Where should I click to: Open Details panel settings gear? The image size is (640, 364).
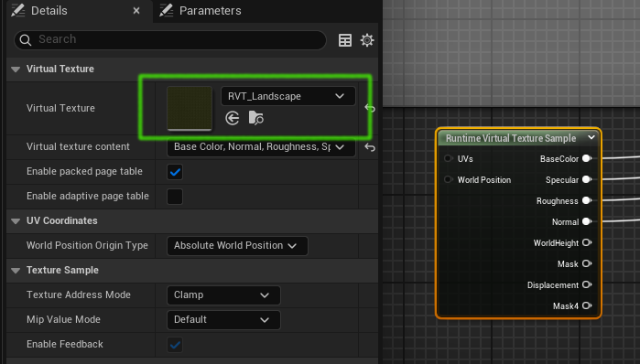pyautogui.click(x=367, y=40)
